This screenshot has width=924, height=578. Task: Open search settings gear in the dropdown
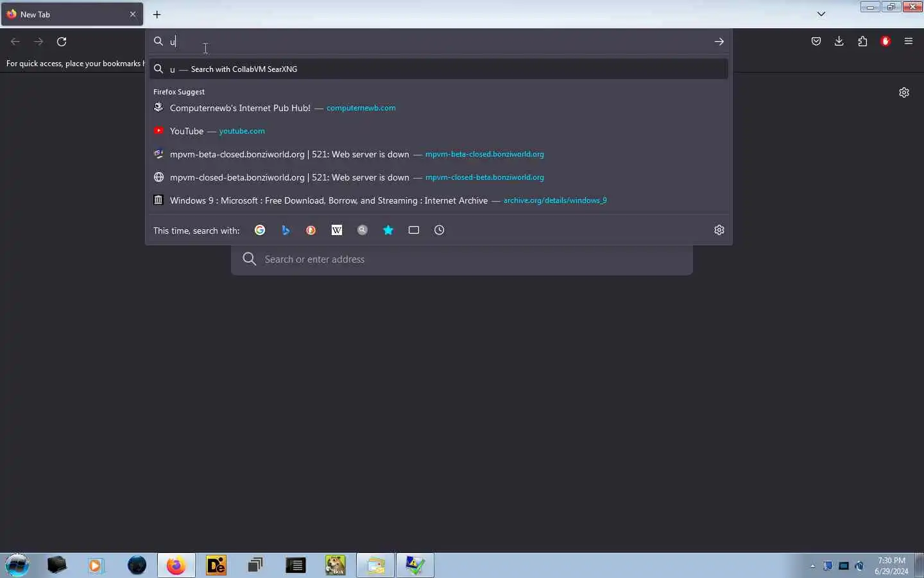point(719,230)
